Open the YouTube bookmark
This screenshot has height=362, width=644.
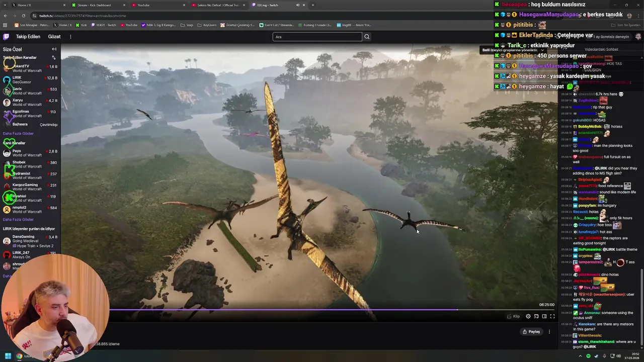[129, 25]
